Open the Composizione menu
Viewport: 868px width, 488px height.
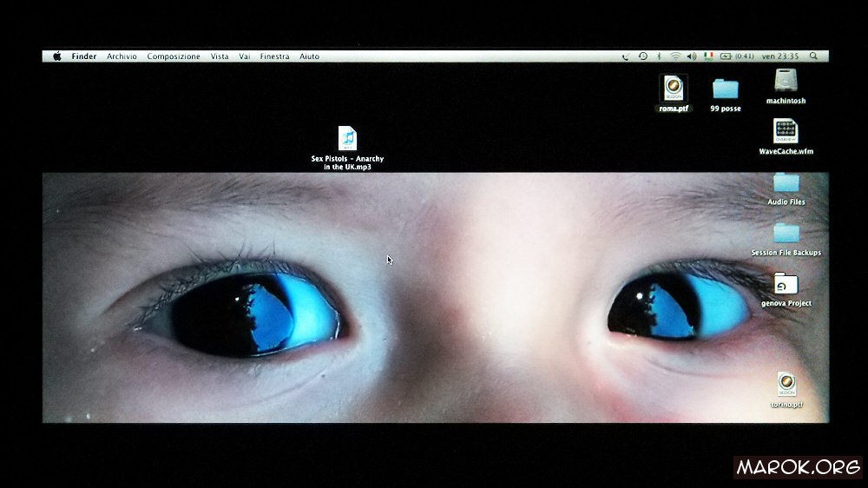tap(174, 56)
